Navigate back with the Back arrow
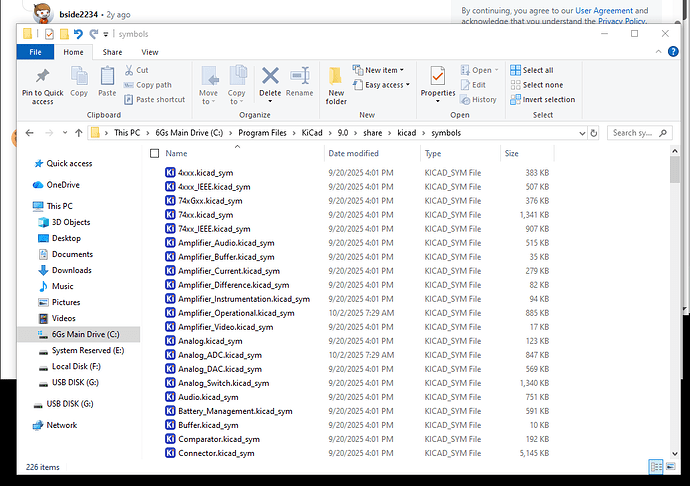The image size is (690, 486). pos(29,133)
